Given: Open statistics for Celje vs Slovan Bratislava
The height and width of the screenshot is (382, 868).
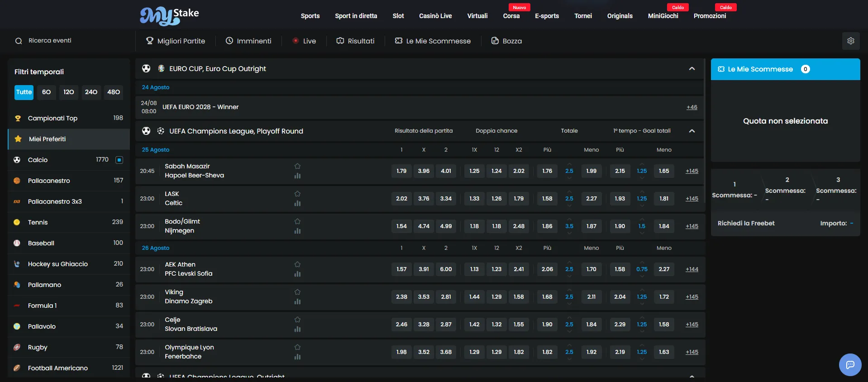Looking at the screenshot, I should [x=297, y=329].
